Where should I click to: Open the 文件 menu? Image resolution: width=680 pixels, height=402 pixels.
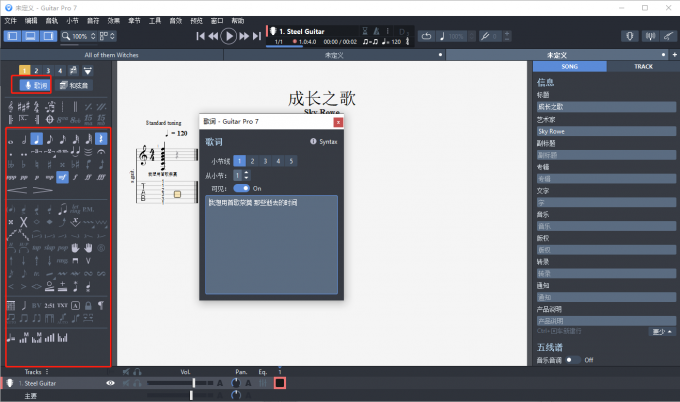[10, 20]
